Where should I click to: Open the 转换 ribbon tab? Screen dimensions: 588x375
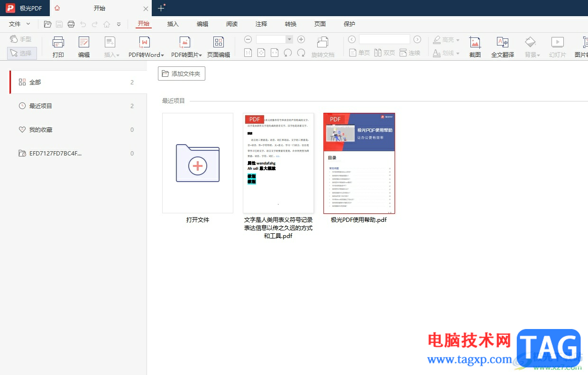pos(291,24)
